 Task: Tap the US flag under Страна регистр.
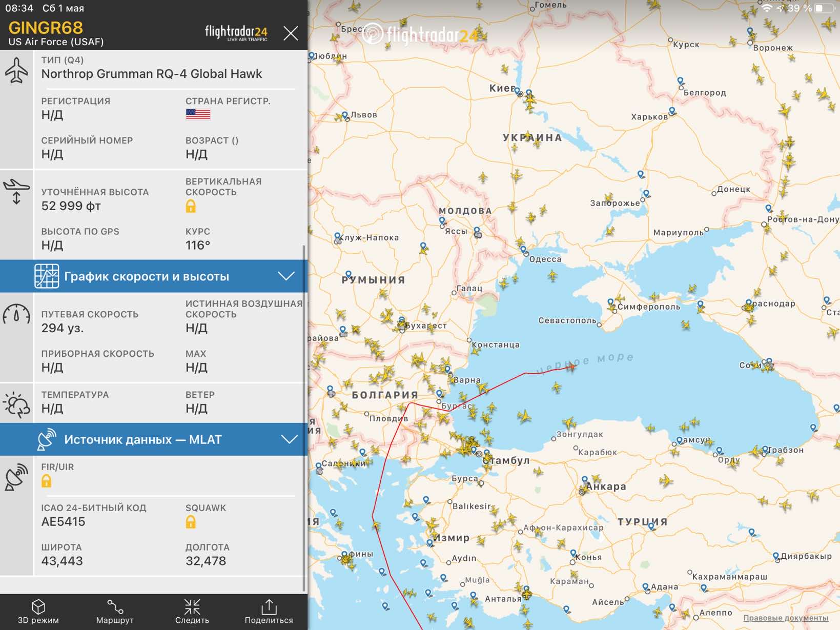[x=198, y=114]
